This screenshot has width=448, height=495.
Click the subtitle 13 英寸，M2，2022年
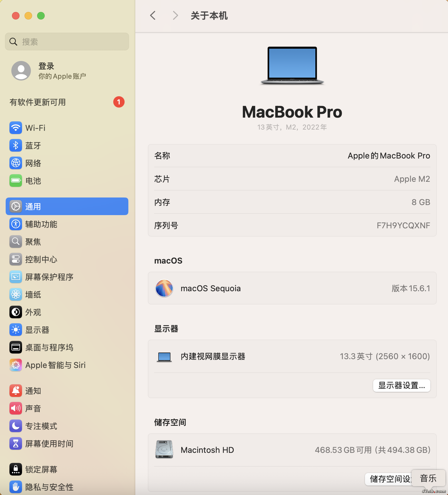[292, 127]
